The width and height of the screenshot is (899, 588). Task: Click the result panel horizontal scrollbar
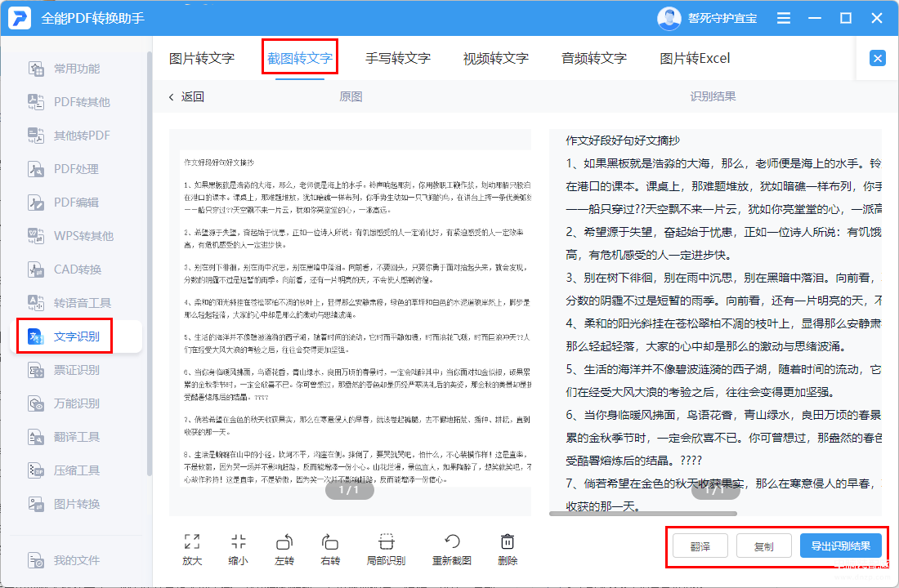642,514
